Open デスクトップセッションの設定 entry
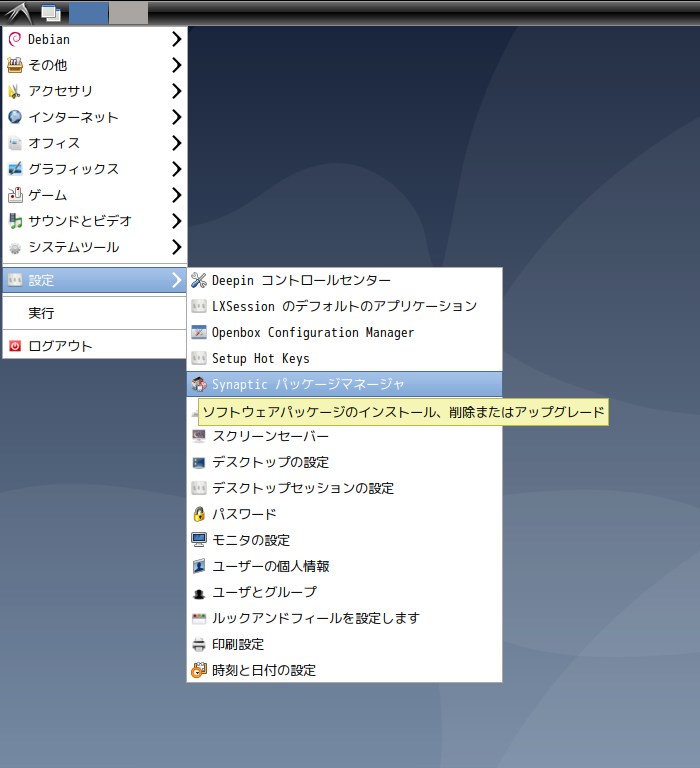This screenshot has height=768, width=700. coord(344,488)
